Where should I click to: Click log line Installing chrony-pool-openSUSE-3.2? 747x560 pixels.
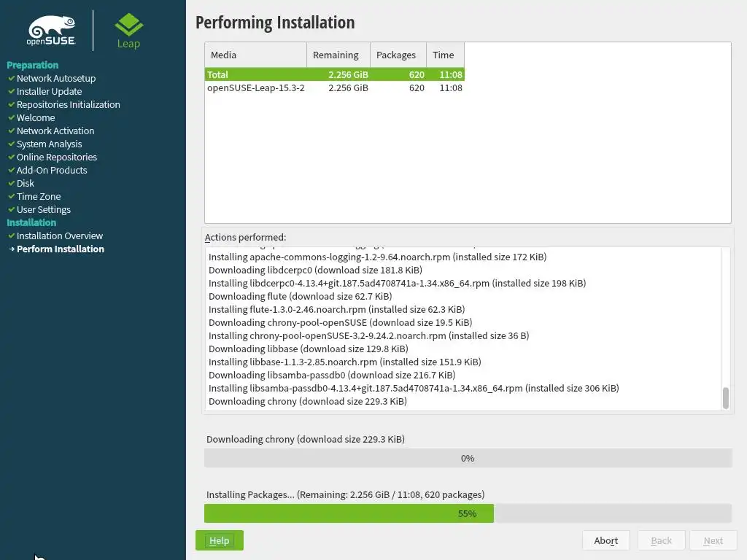[368, 335]
